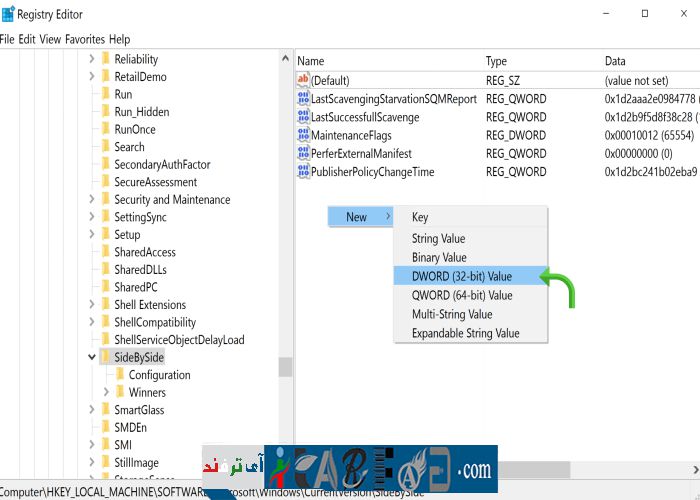
Task: Click the (Default) string value icon
Action: [x=304, y=80]
